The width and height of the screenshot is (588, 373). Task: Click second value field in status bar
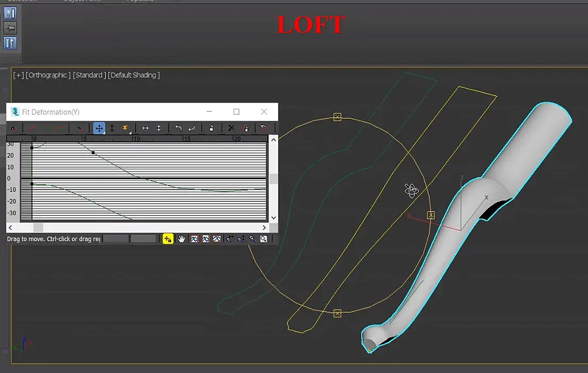click(x=143, y=239)
